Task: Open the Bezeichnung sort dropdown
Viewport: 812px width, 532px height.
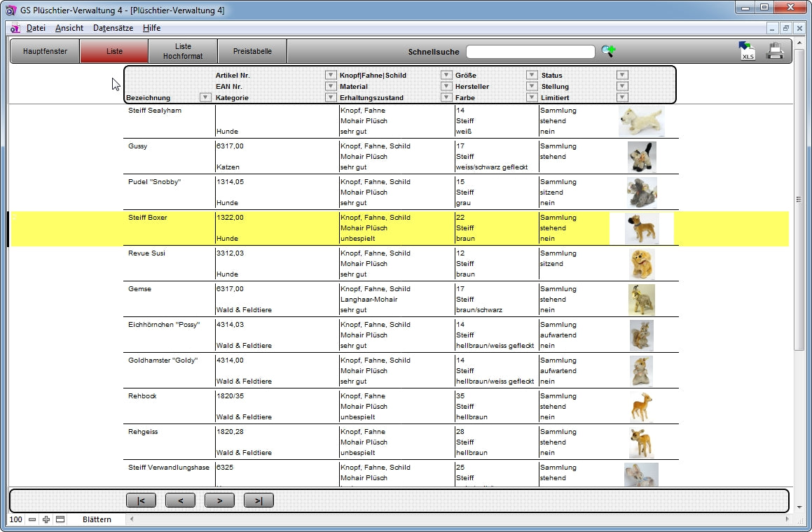Action: click(x=205, y=98)
